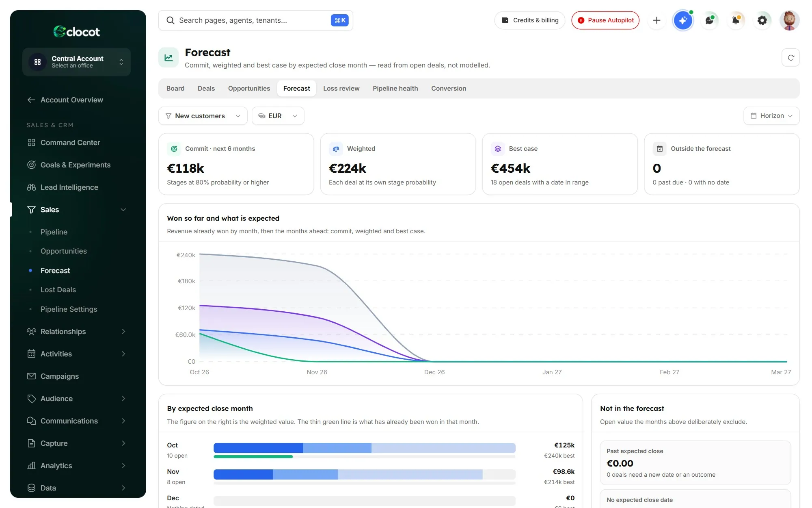Viewport: 812px width, 508px height.
Task: Click the plus add icon
Action: [x=657, y=20]
